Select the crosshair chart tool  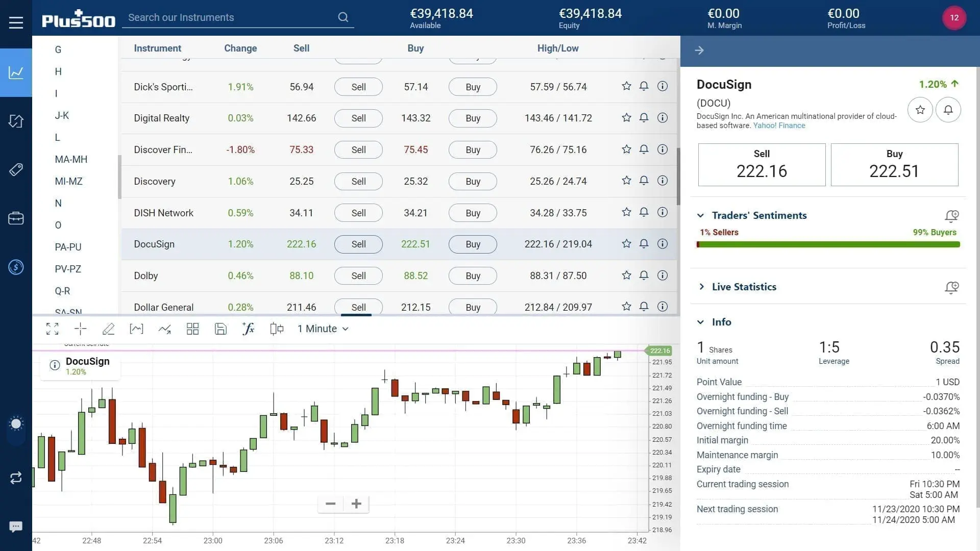tap(81, 329)
